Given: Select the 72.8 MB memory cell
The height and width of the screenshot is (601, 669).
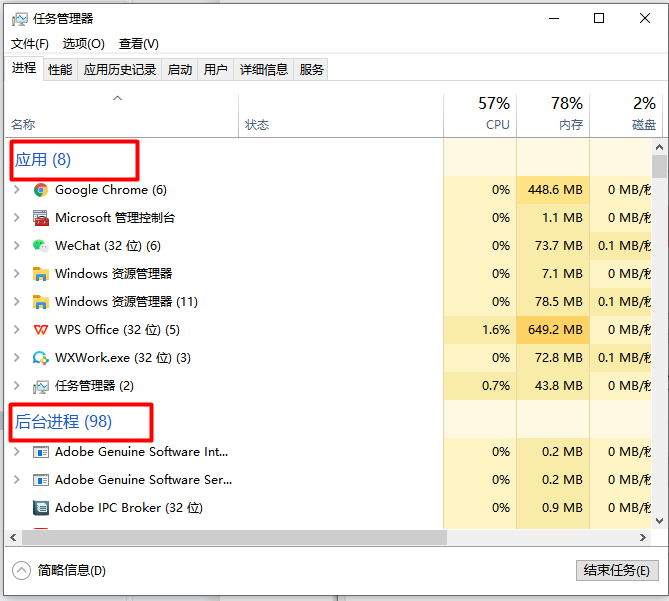Looking at the screenshot, I should (553, 358).
